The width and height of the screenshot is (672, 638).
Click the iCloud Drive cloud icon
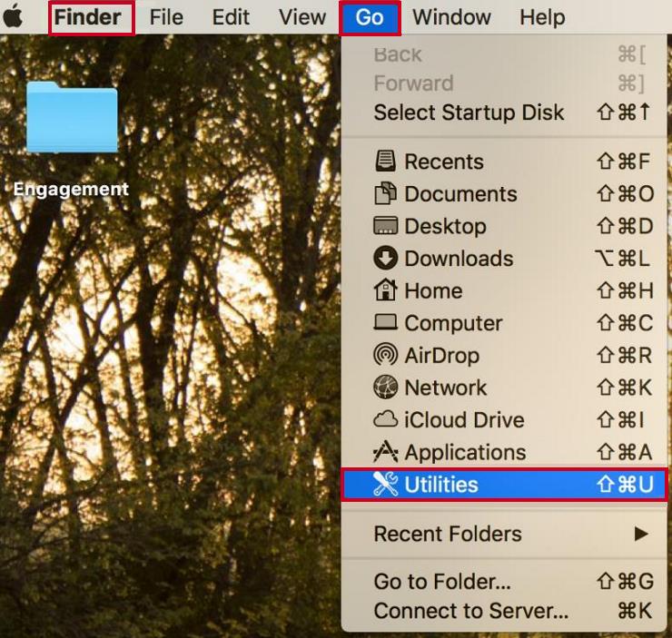pos(385,419)
